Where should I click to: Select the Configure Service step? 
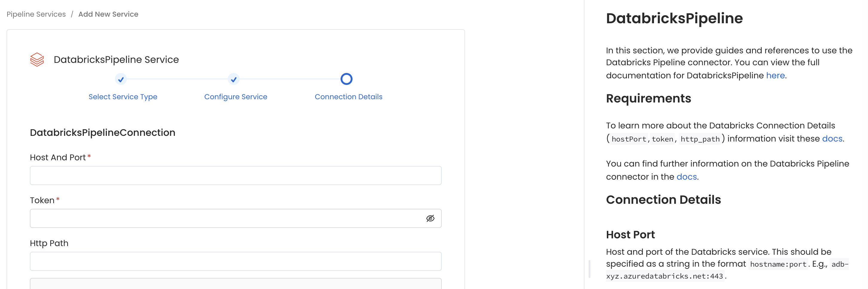[236, 97]
